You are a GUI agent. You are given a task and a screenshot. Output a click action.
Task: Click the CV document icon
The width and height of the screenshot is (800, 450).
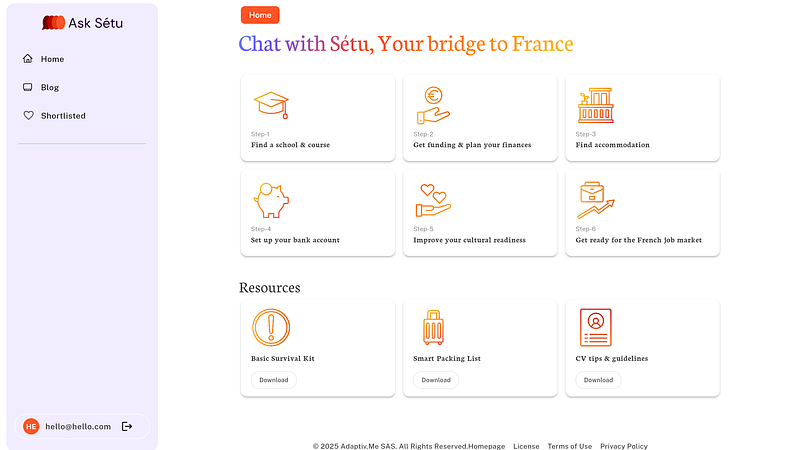tap(596, 327)
